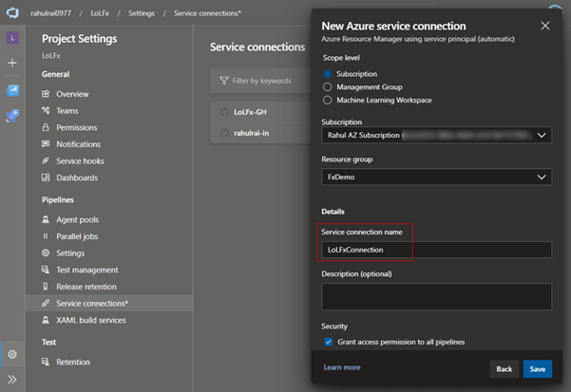The height and width of the screenshot is (392, 571).
Task: Click the Service connection name field
Action: [436, 250]
